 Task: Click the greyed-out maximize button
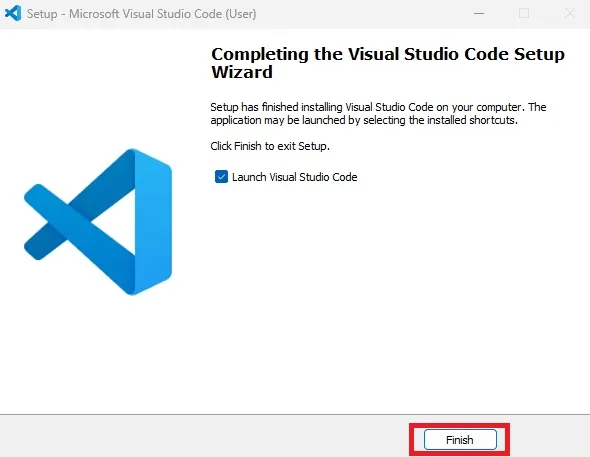coord(524,14)
